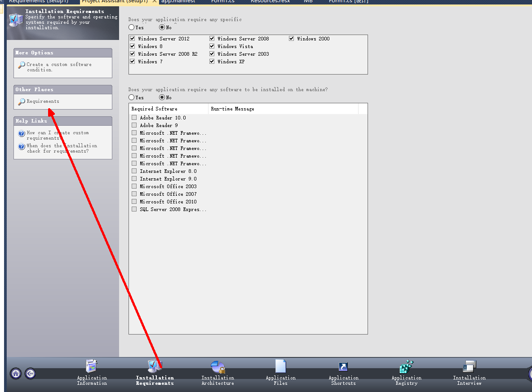Open the app.manifest tab
The image size is (532, 392).
point(178,1)
